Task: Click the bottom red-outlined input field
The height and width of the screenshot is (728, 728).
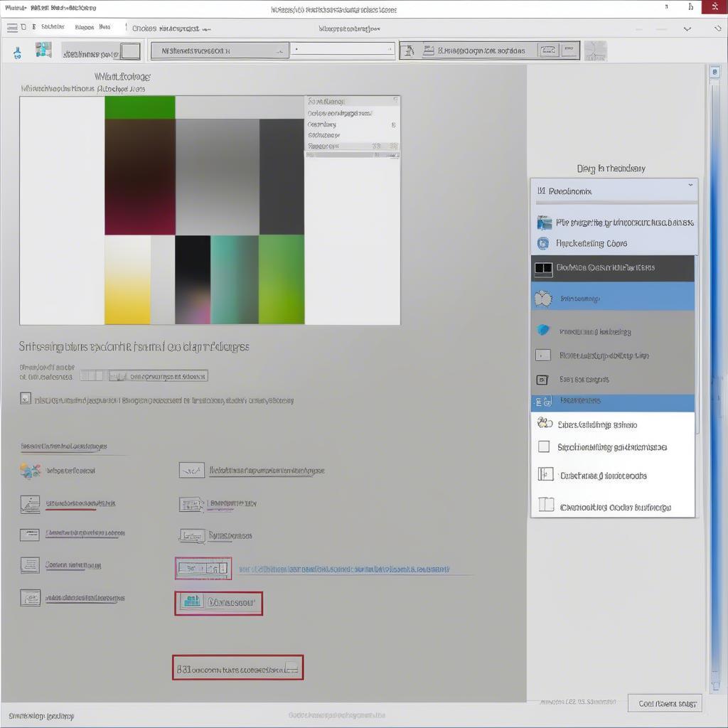Action: 237,668
